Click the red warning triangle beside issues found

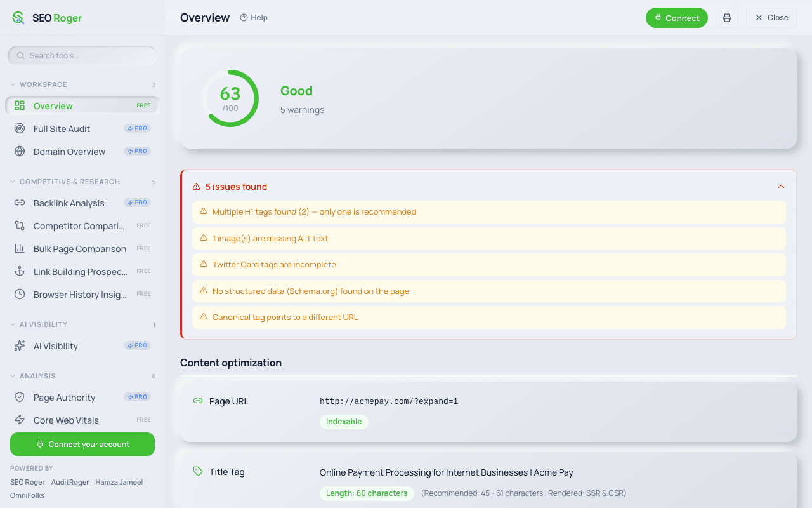pyautogui.click(x=196, y=187)
